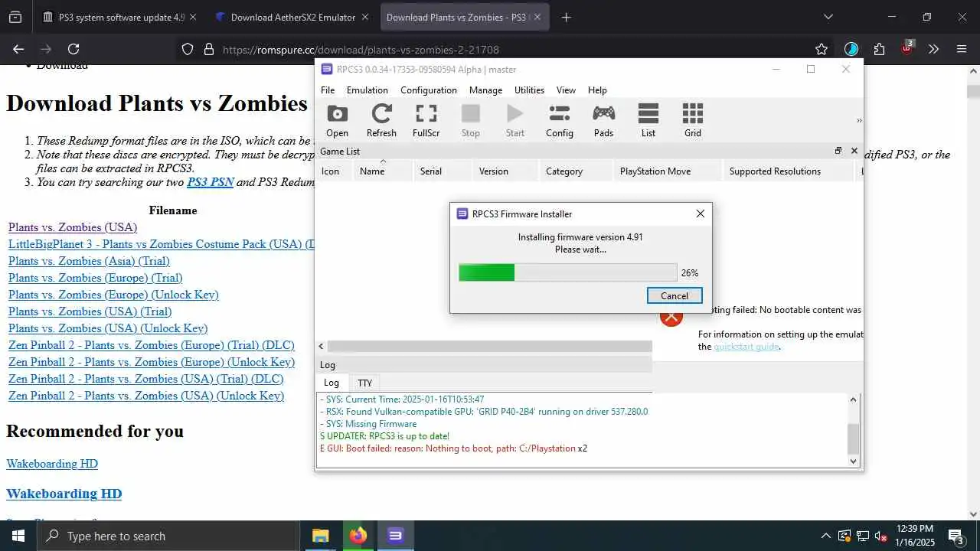Open the View menu in RPCS3

click(x=566, y=90)
